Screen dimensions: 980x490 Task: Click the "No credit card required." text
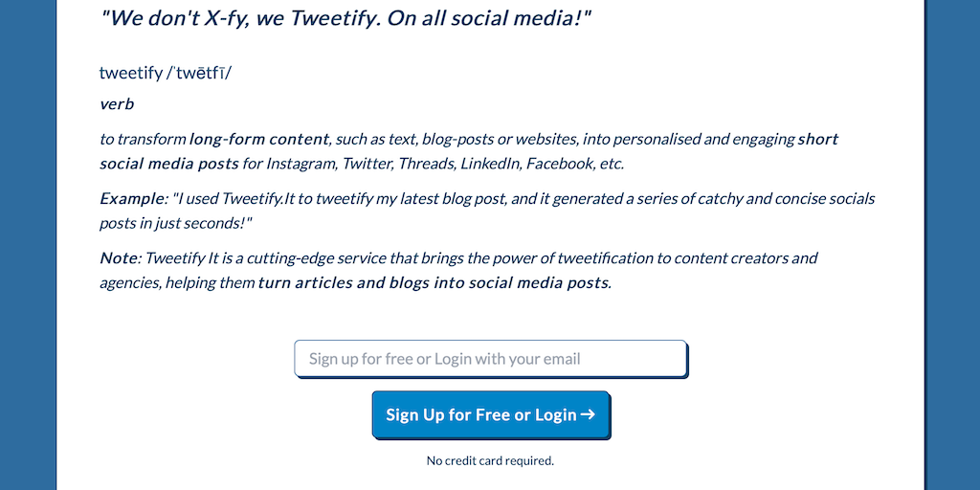(490, 460)
